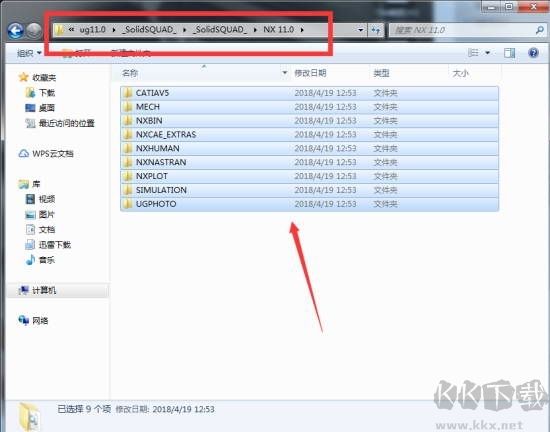The image size is (550, 432).
Task: Click the search magnifier icon
Action: 540,30
